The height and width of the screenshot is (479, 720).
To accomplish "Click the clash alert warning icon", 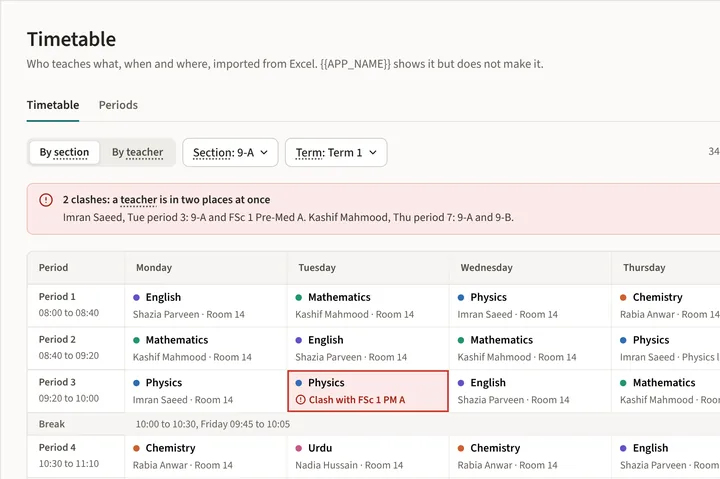I will pos(46,200).
